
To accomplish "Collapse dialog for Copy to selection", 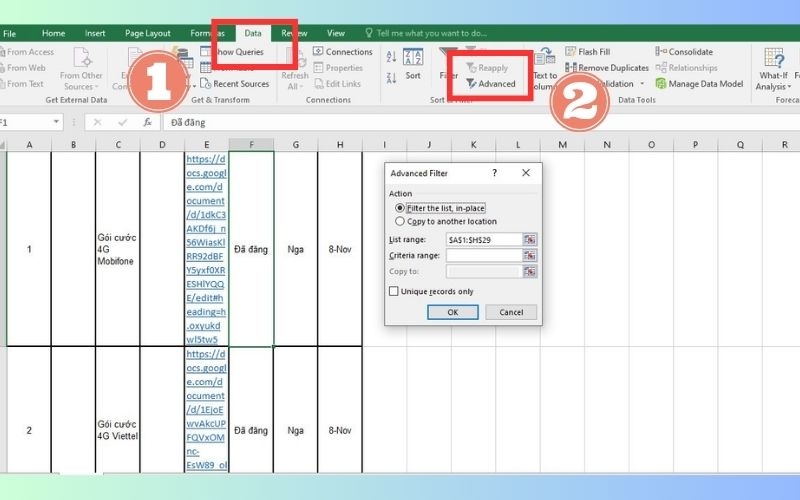I will click(x=530, y=271).
